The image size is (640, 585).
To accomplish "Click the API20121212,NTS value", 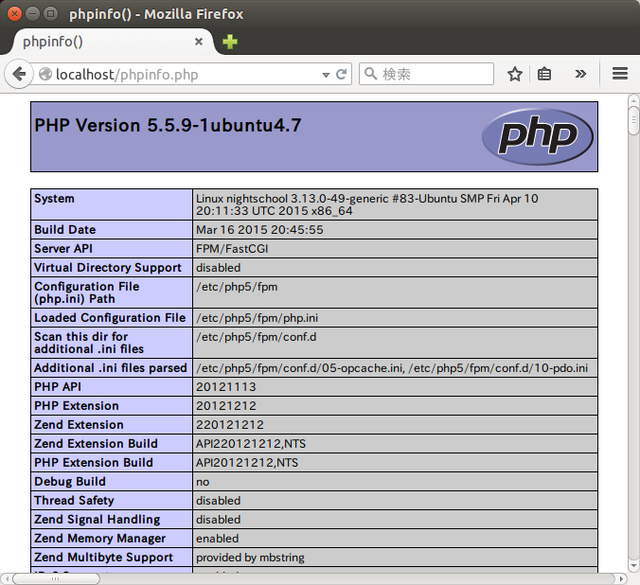I will (x=247, y=463).
